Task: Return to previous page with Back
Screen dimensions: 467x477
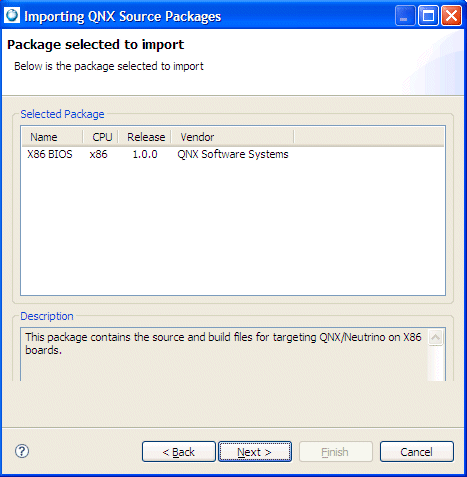Action: click(x=179, y=452)
